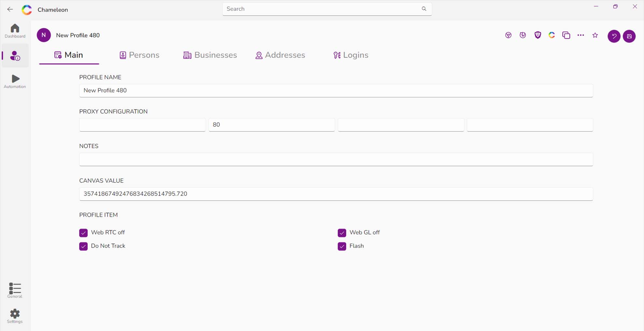Click the fourth proxy configuration field
Screen dimensions: 644x331
(x=530, y=125)
